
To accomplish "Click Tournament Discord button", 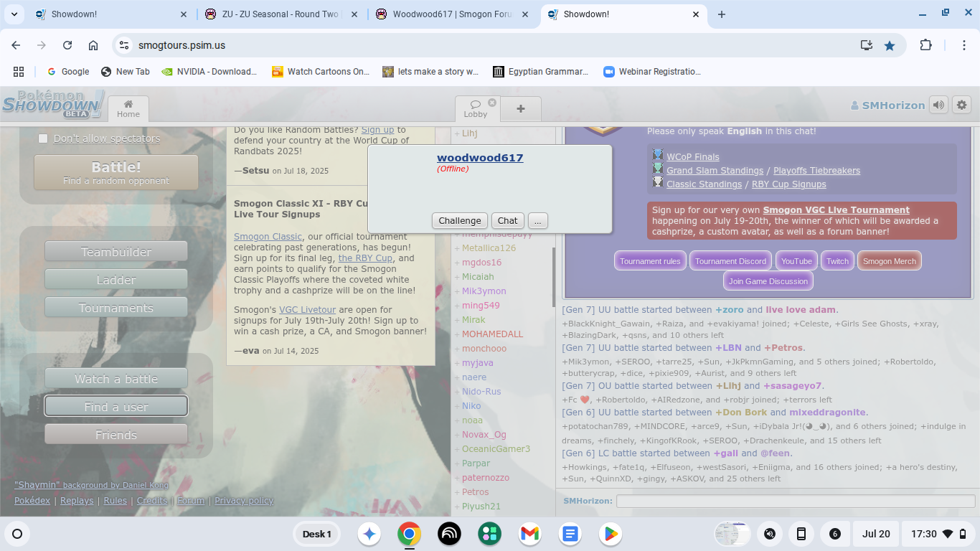I will [730, 261].
